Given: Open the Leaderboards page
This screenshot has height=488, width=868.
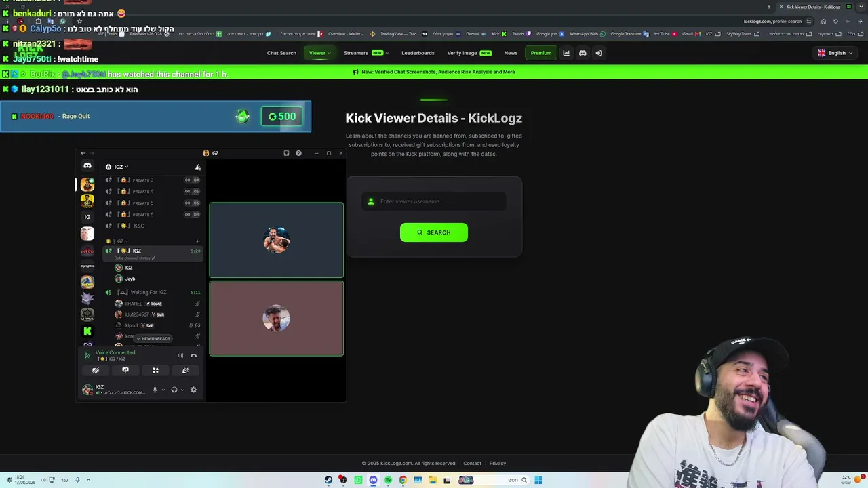Looking at the screenshot, I should [x=418, y=53].
